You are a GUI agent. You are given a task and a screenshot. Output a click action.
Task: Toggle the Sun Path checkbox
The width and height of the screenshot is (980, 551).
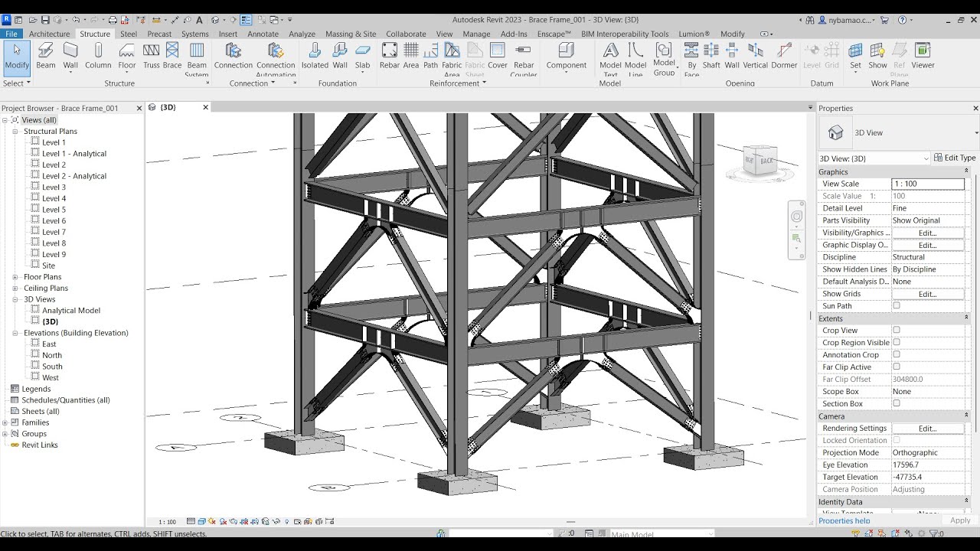(897, 305)
